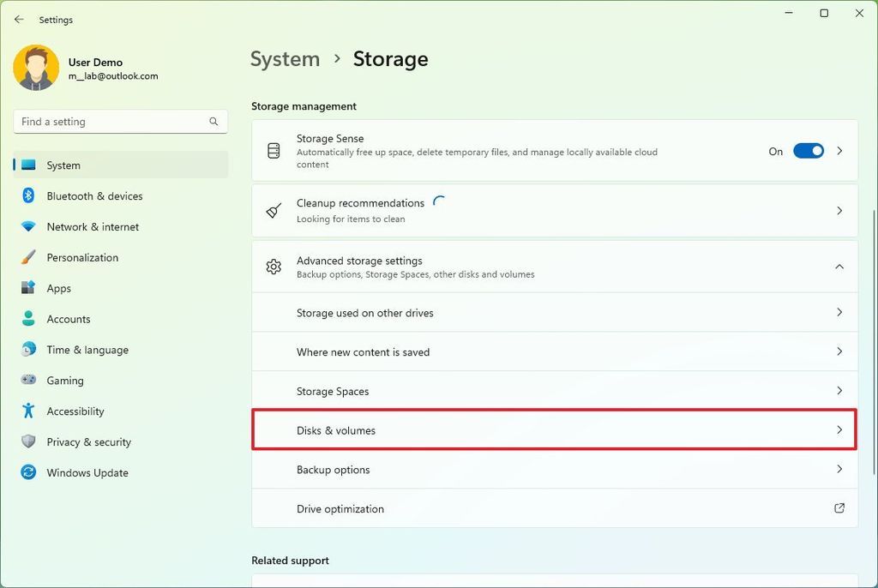Launch Drive optimization external link
This screenshot has height=588, width=878.
(839, 508)
